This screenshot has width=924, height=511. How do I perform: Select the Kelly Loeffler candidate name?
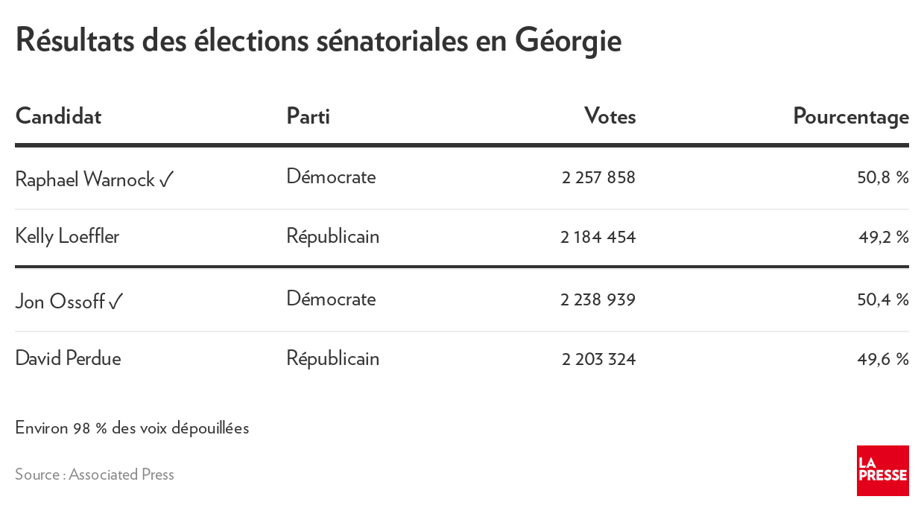pos(67,236)
